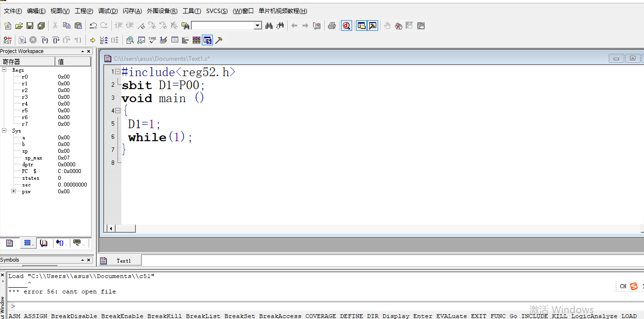The width and height of the screenshot is (644, 319).
Task: Toggle the Start/Stop Debug Session button
Action: [346, 26]
